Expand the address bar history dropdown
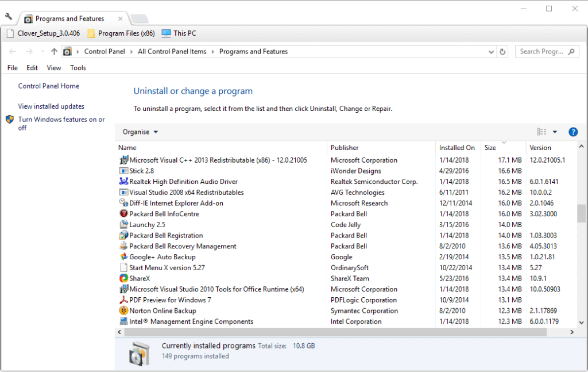 [492, 52]
